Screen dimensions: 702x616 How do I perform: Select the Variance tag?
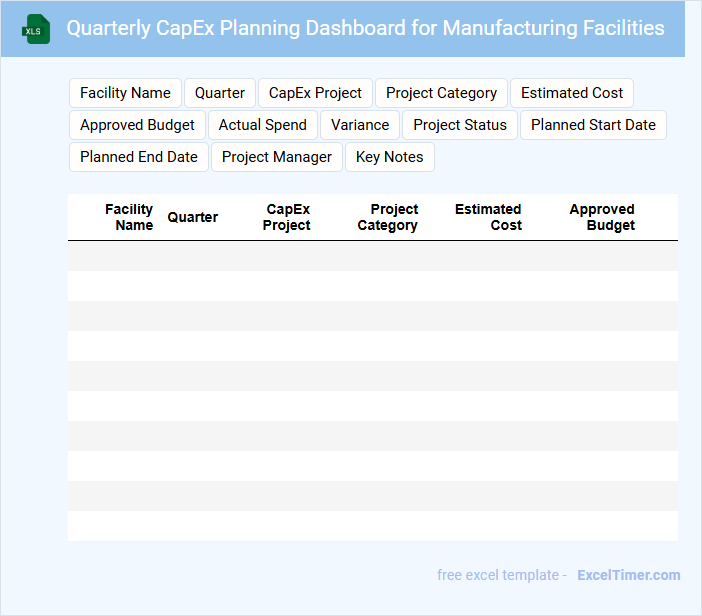(x=360, y=125)
